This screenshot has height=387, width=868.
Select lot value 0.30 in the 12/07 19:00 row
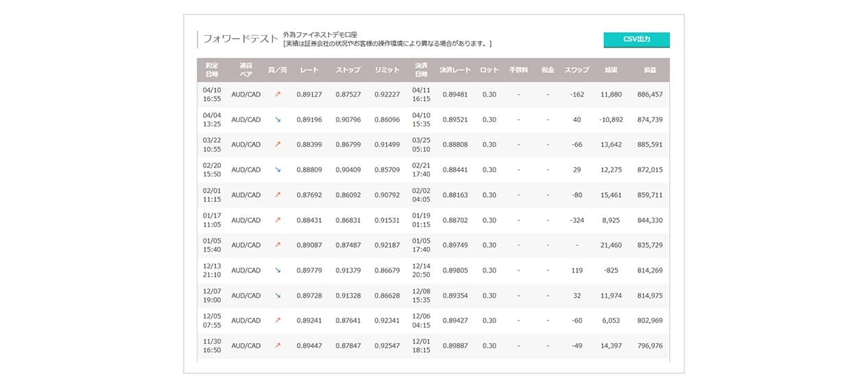coord(490,296)
